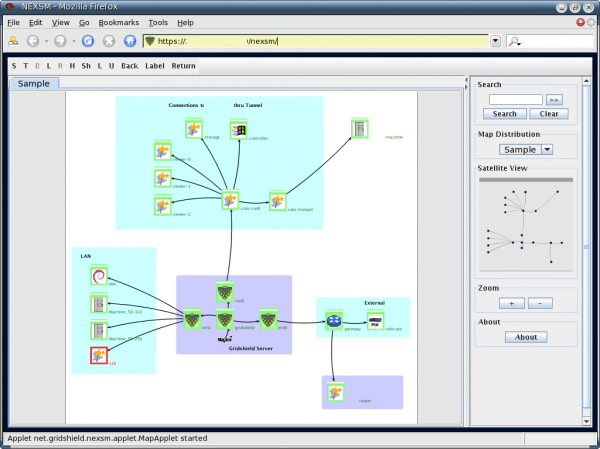Toggle the Sh toolbar option
The image size is (600, 449).
pos(86,66)
